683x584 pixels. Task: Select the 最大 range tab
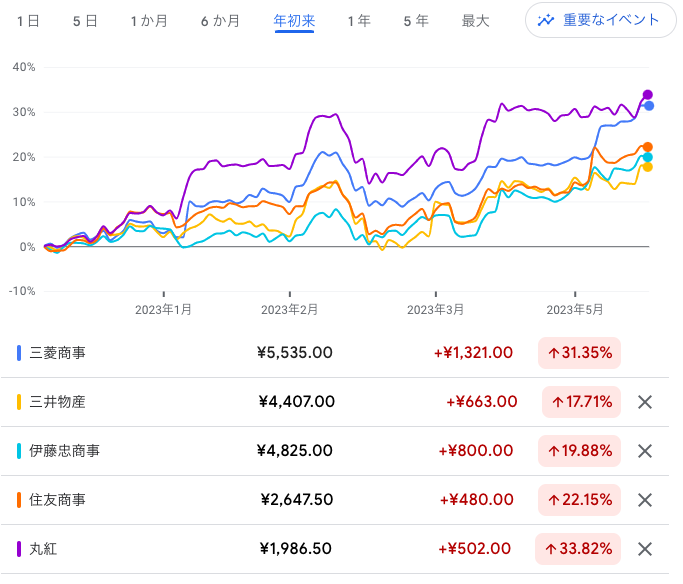[x=475, y=21]
